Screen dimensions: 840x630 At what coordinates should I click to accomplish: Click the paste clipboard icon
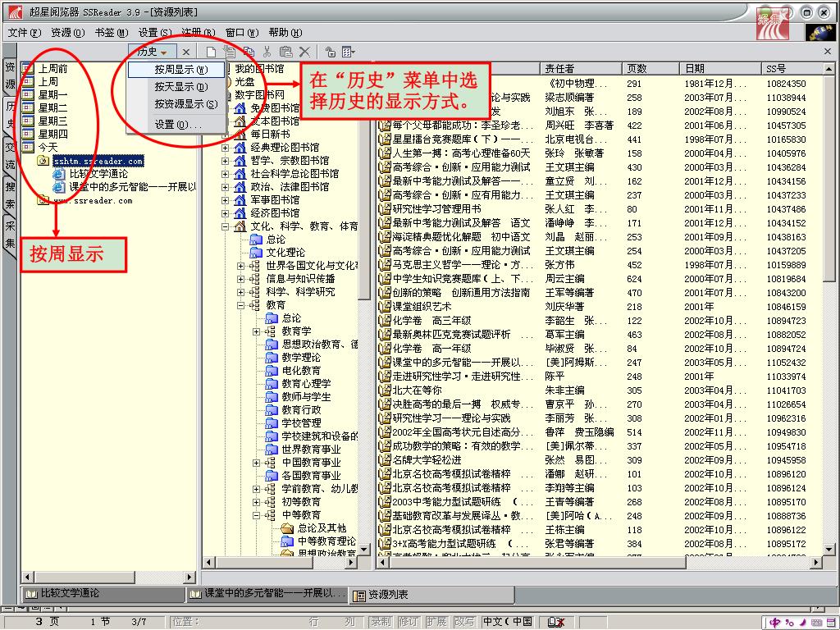pos(285,52)
